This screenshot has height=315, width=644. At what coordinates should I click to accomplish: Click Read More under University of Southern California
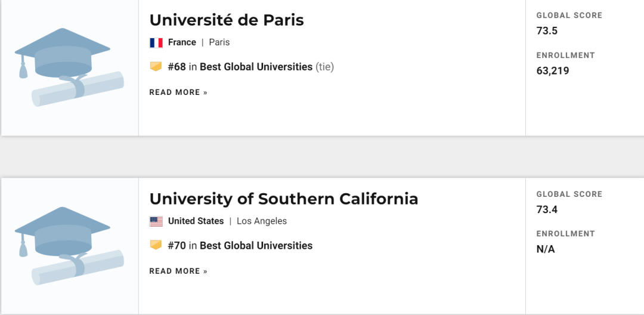(178, 271)
